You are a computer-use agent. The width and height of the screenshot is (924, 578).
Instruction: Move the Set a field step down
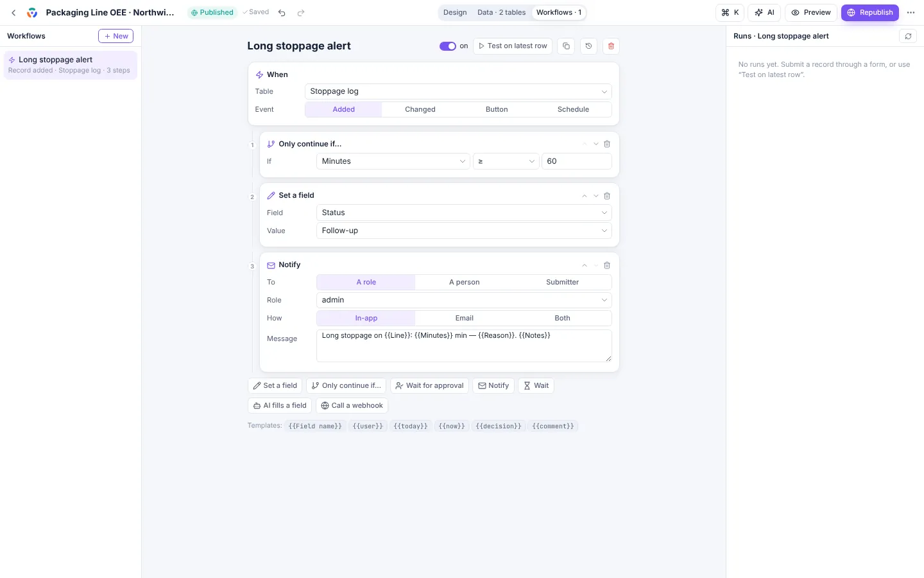[x=596, y=196]
